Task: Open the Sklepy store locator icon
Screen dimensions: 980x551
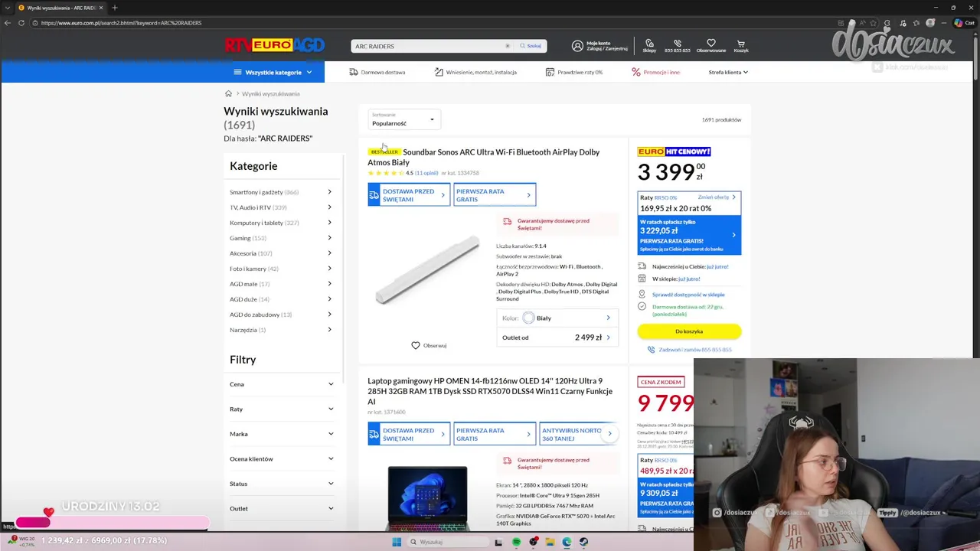Action: [649, 44]
